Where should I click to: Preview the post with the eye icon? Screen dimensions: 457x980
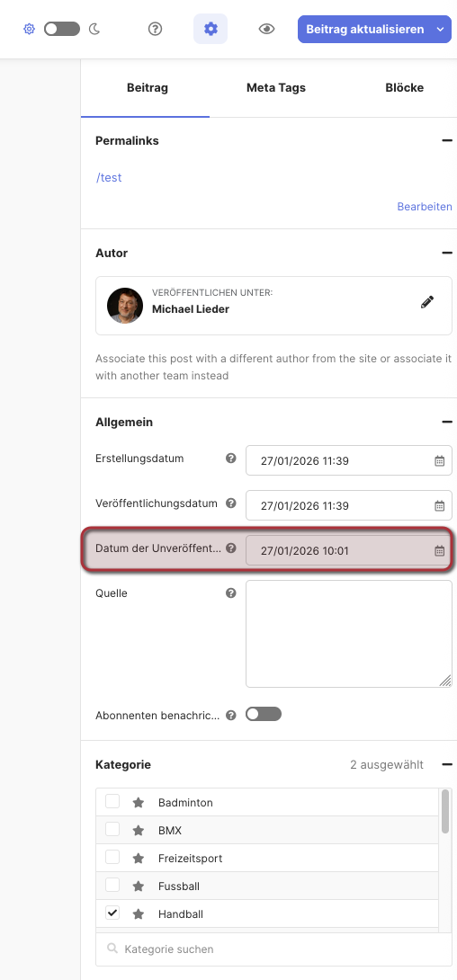267,29
